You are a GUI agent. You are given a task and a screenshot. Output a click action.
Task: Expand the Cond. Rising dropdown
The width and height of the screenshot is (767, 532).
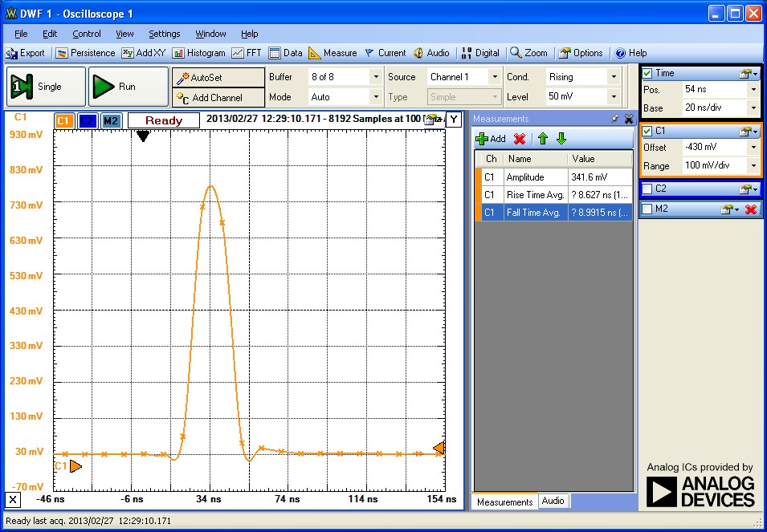tap(614, 77)
